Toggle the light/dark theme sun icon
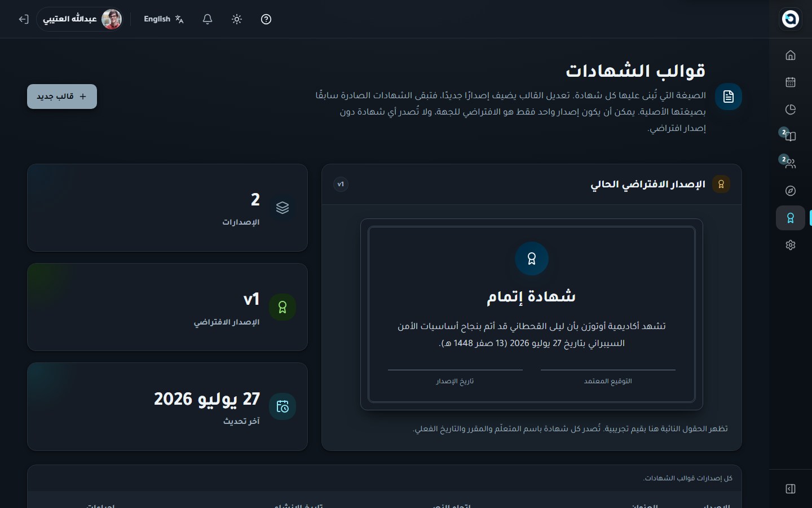Screen dimensions: 812x508 coord(237,19)
